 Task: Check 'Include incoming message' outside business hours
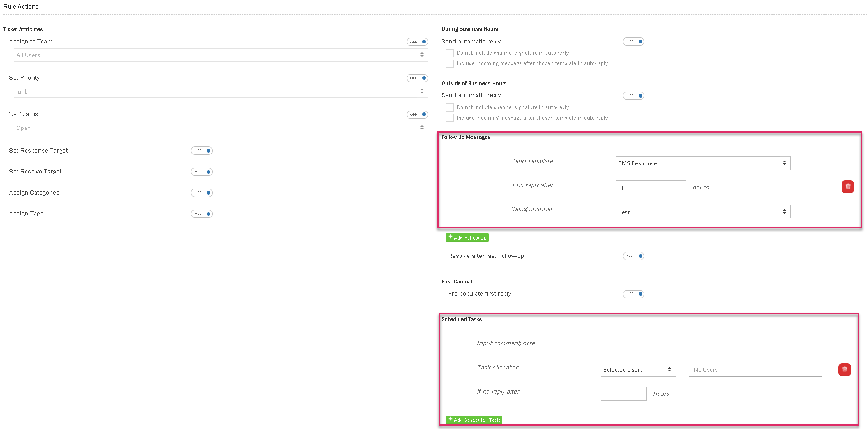pyautogui.click(x=450, y=118)
